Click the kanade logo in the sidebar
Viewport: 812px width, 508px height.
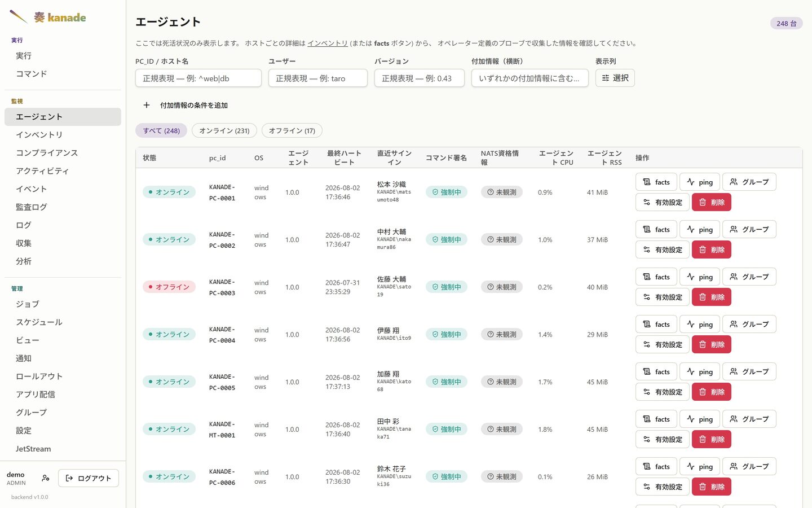click(x=48, y=17)
